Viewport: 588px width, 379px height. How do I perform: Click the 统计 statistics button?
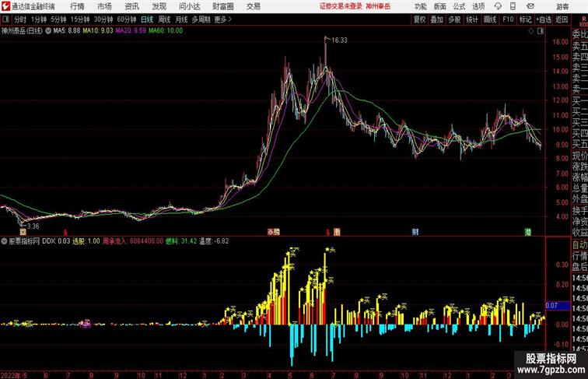[472, 19]
